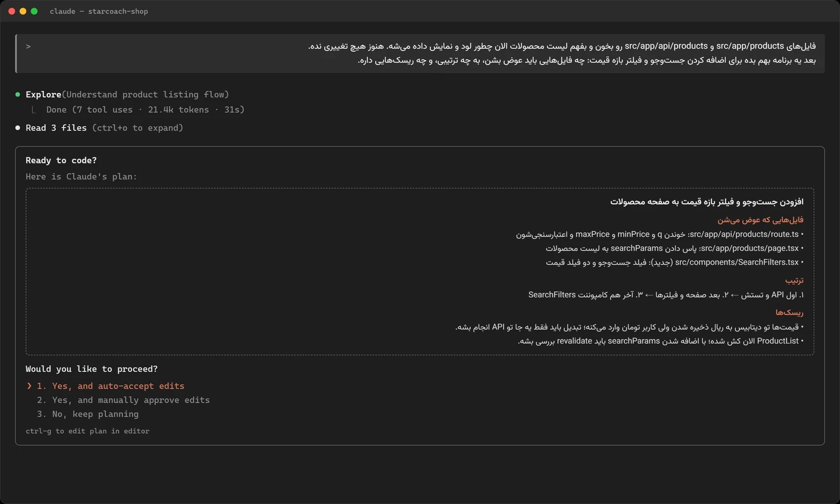Click the prompt chevron in the input box
This screenshot has width=840, height=504.
(x=28, y=46)
